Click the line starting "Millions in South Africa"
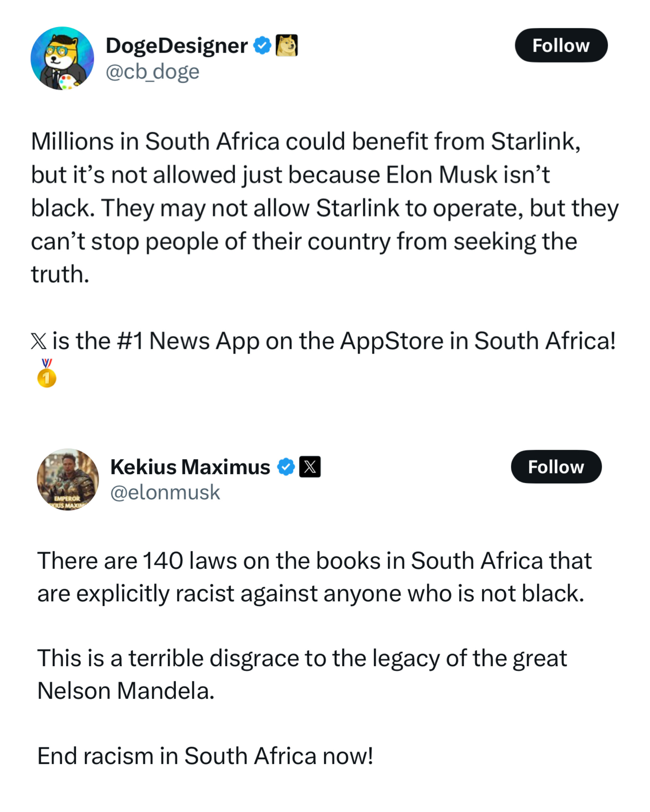Viewport: 650px width, 812px height. pyautogui.click(x=305, y=142)
